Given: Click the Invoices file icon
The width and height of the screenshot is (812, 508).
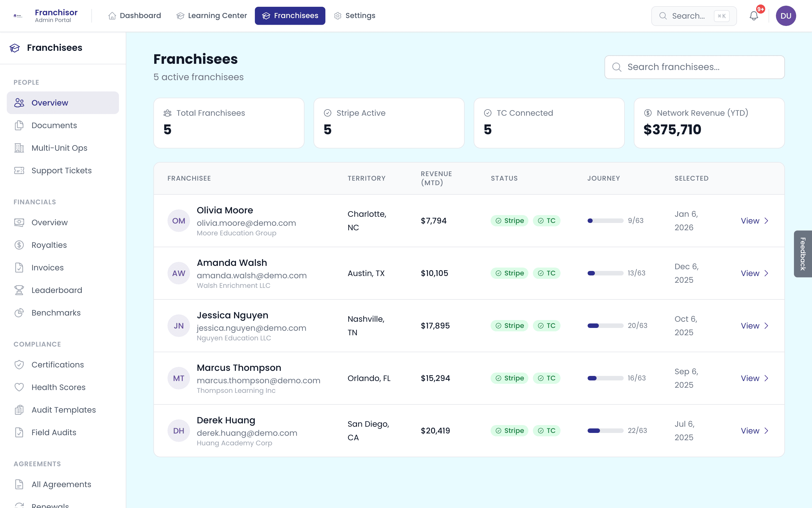Looking at the screenshot, I should coord(19,268).
